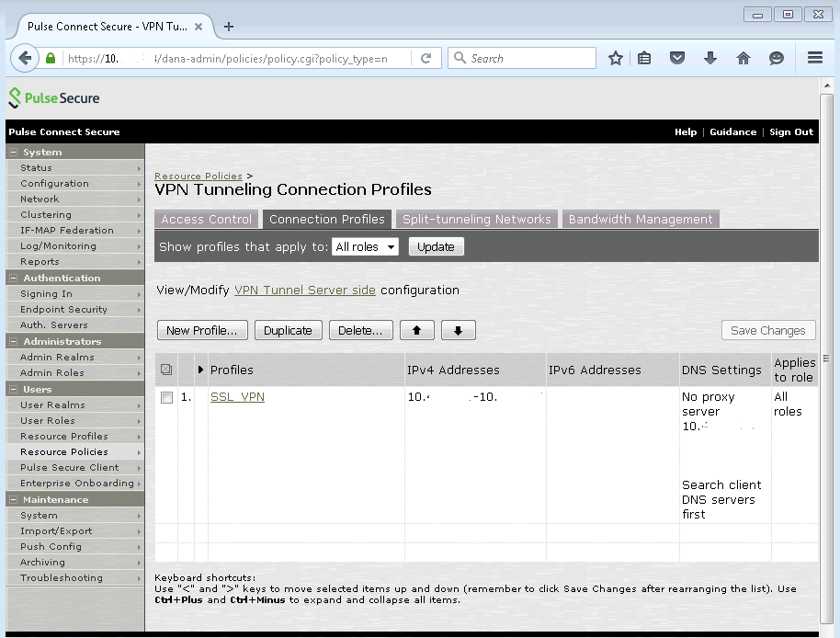Toggle the select-all checkbox in table header
This screenshot has width=840, height=638.
tap(166, 370)
